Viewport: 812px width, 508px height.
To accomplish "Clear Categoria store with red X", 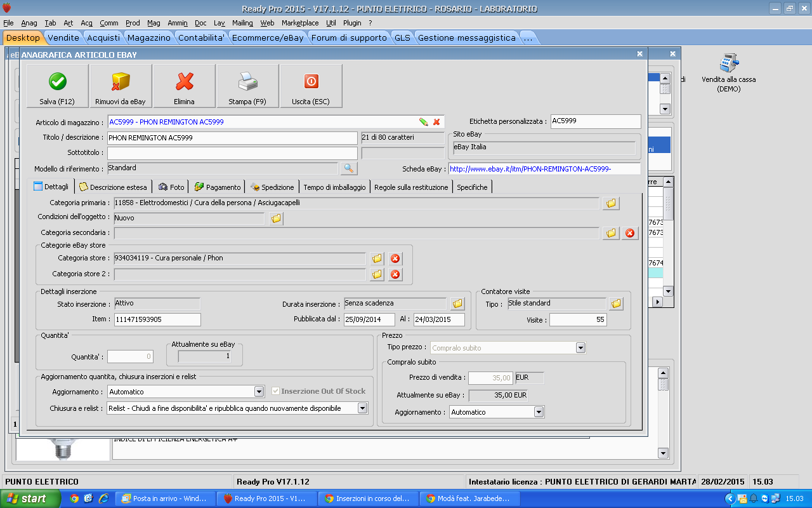I will pyautogui.click(x=395, y=258).
